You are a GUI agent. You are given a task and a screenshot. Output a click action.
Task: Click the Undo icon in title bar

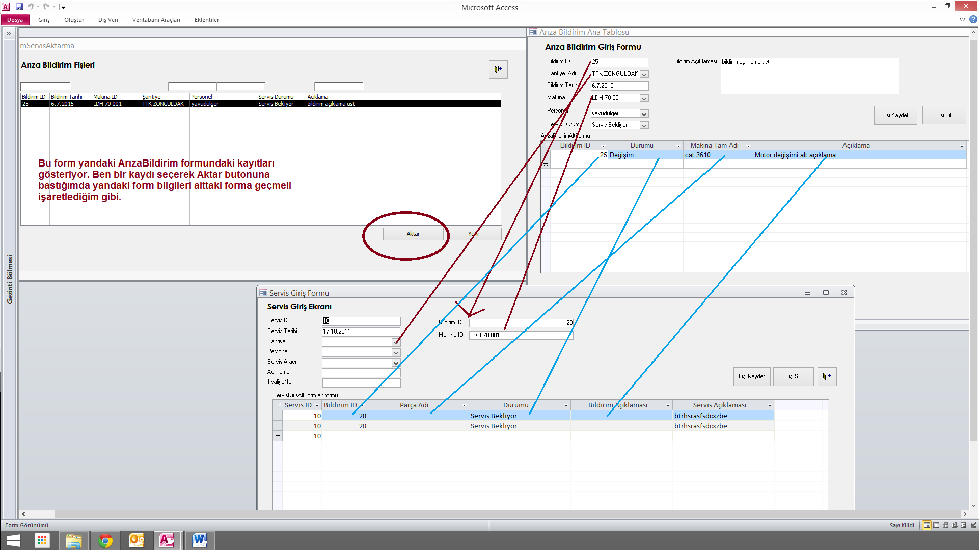tap(31, 7)
